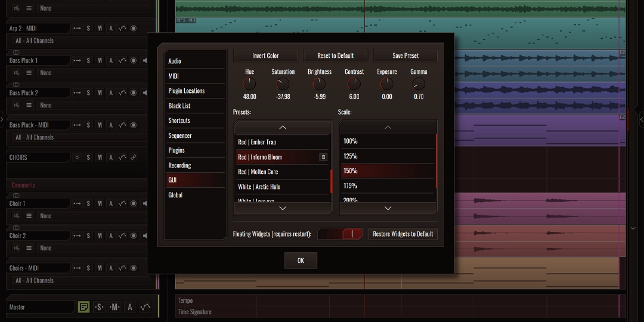
Task: Mute the Master track
Action: 114,307
